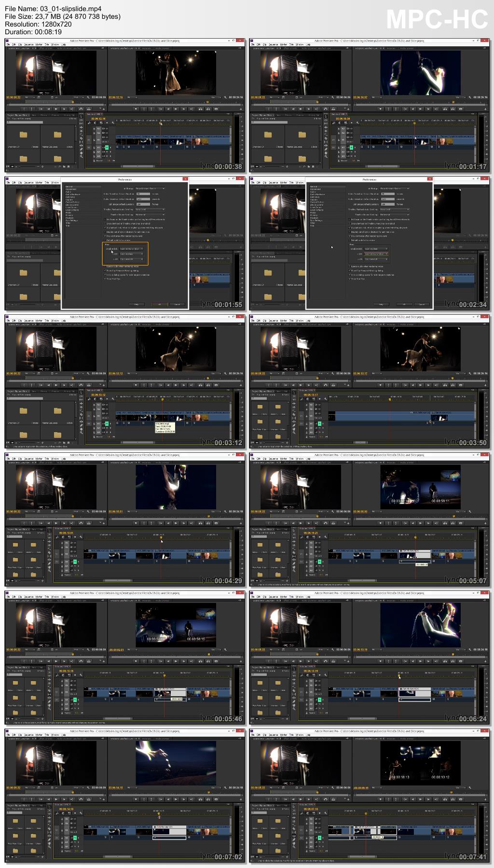Toggle Show Tool Tips checkbox in the 00:01:55 Preferences
Image resolution: width=494 pixels, height=868 pixels.
click(105, 279)
